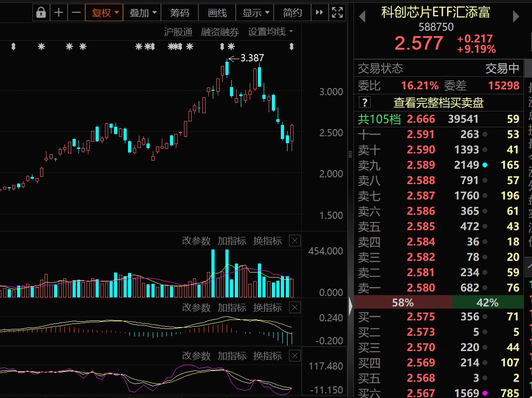
Task: Select 卖五 price 2.585
Action: click(421, 226)
